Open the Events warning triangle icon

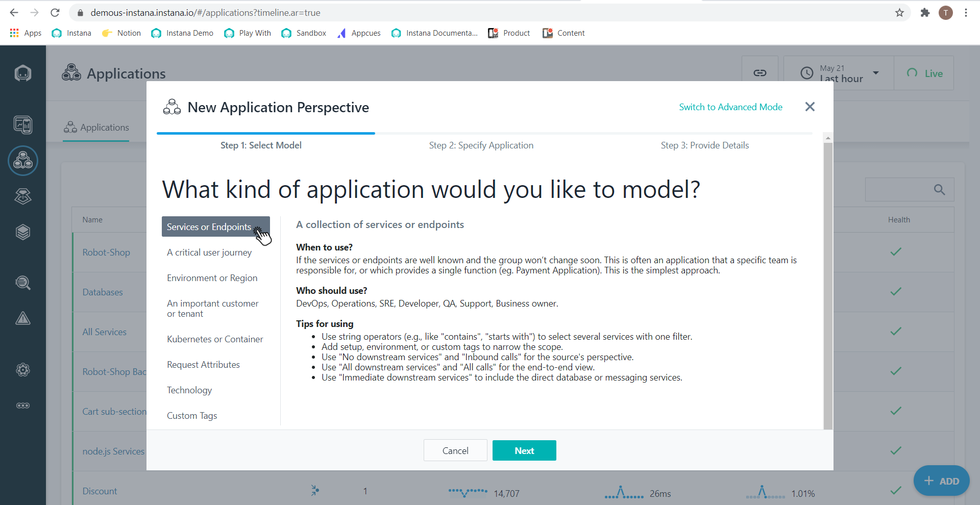tap(23, 318)
